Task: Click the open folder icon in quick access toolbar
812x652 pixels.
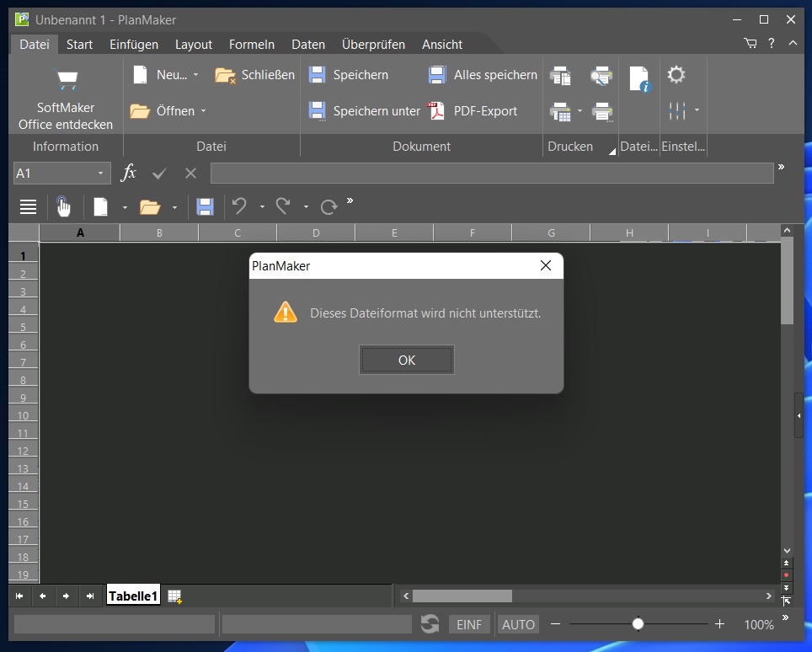Action: pyautogui.click(x=150, y=207)
